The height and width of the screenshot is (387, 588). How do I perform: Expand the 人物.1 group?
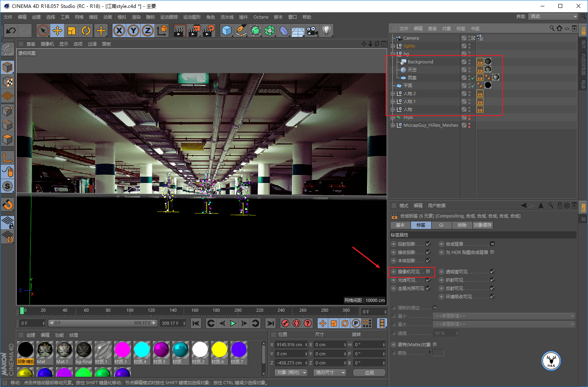click(392, 102)
